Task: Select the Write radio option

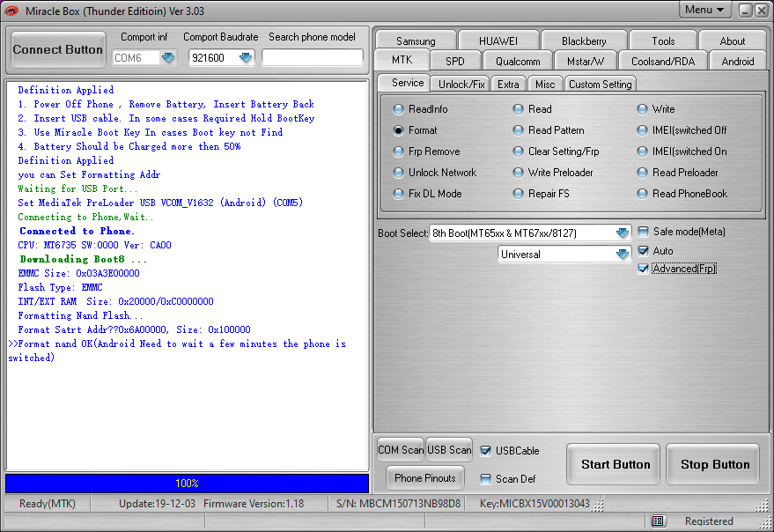Action: [642, 109]
